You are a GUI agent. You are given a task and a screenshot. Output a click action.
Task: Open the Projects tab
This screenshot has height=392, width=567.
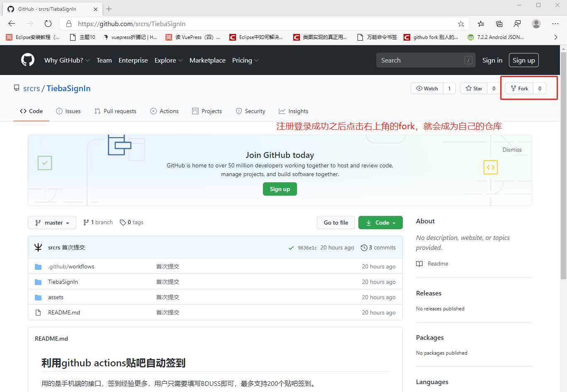pyautogui.click(x=207, y=111)
